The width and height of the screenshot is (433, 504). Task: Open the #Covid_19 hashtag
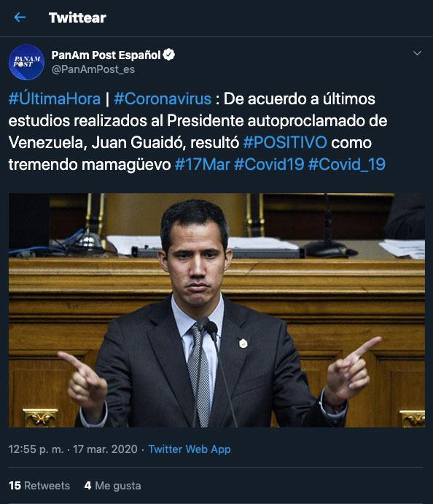346,164
